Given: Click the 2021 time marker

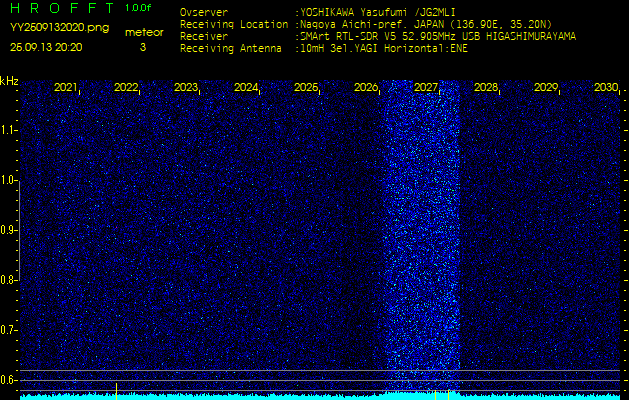Looking at the screenshot, I should tap(65, 87).
